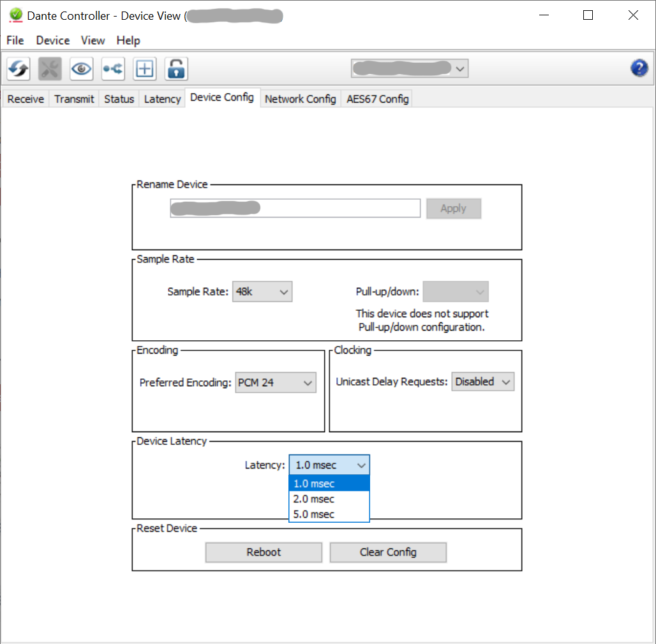Click the refresh device toolbar icon
This screenshot has width=656, height=644.
click(19, 69)
